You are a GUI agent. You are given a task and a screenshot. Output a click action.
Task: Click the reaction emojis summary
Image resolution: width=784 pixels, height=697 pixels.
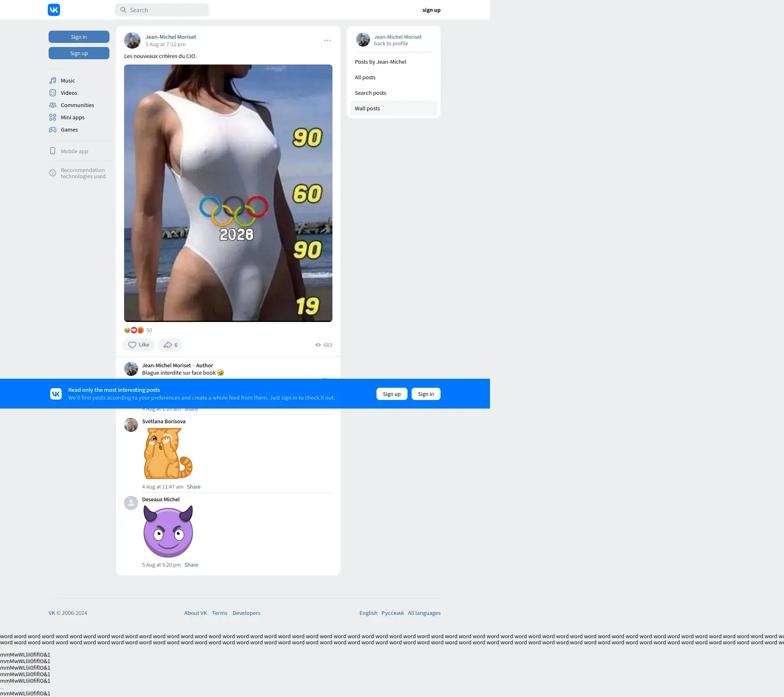tap(134, 330)
